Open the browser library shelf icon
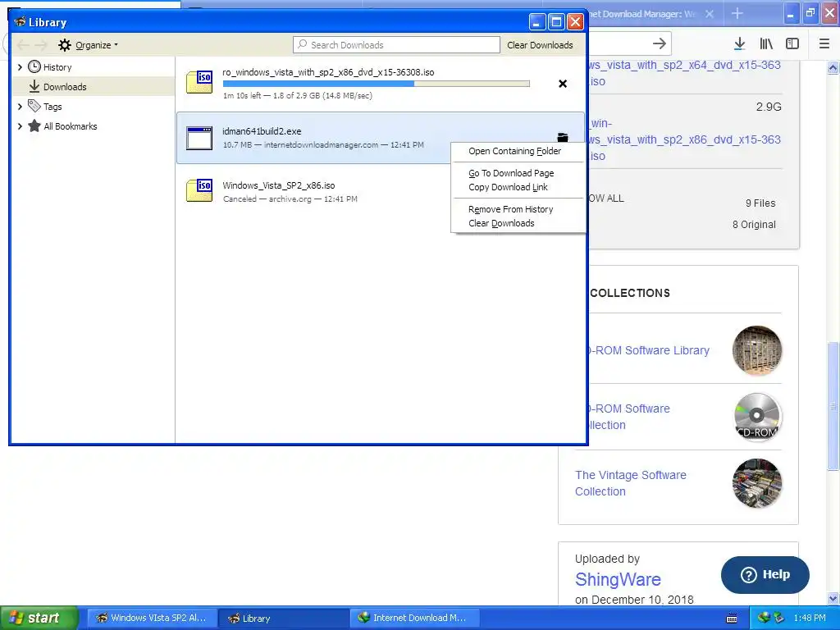840x630 pixels. 766,44
